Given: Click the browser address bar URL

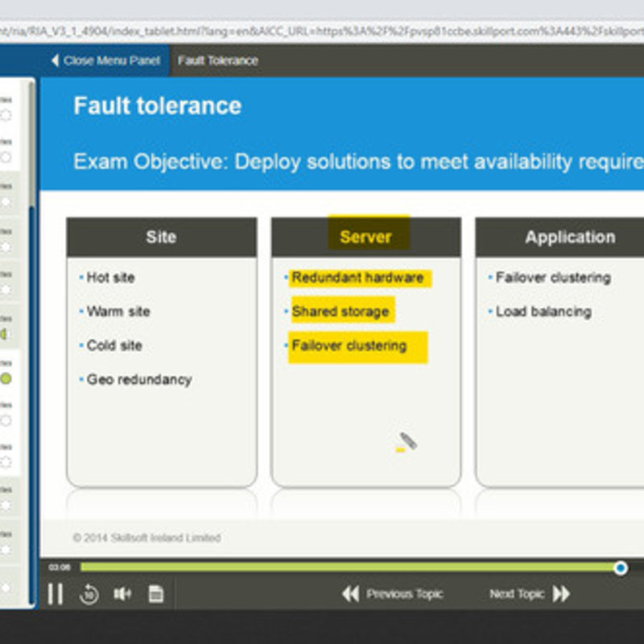Looking at the screenshot, I should [x=322, y=31].
